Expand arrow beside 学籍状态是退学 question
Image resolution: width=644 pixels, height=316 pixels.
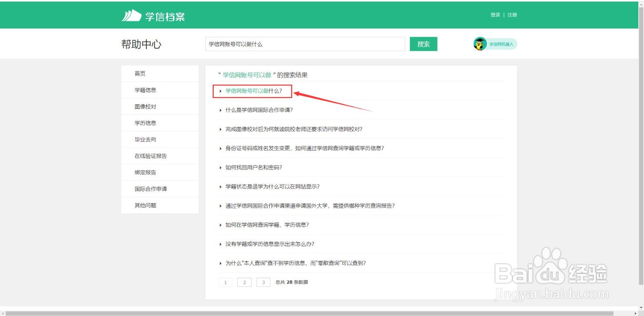[221, 187]
